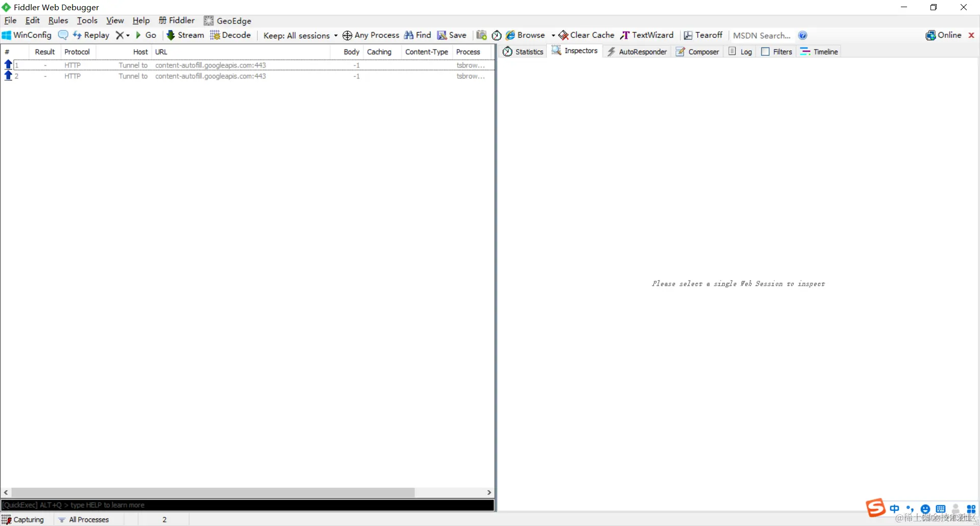Click the GeoEdge menu item
This screenshot has width=980, height=526.
[228, 20]
